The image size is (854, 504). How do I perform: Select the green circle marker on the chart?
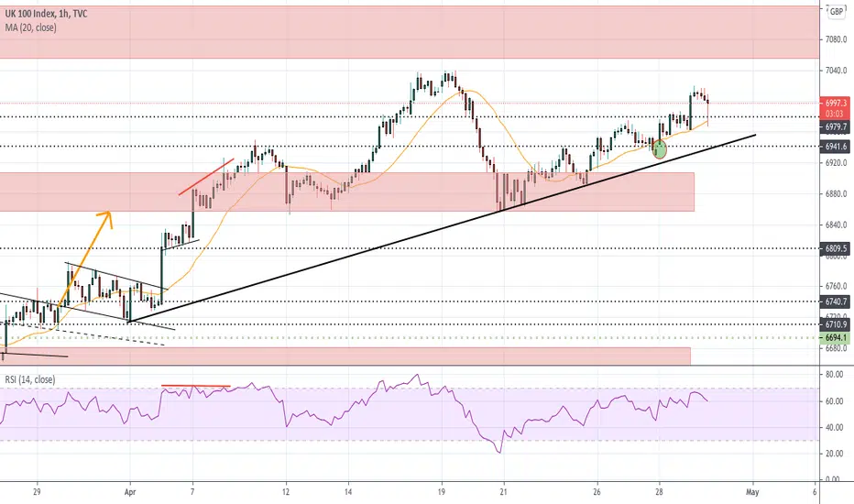coord(660,148)
